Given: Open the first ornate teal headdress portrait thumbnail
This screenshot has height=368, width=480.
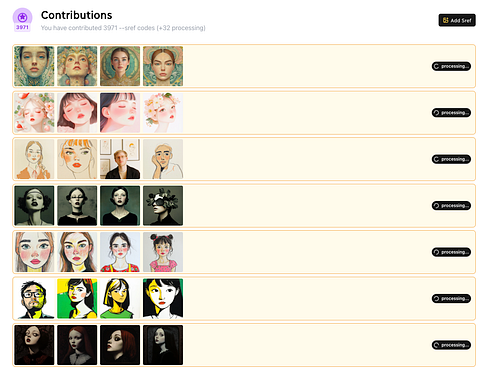Looking at the screenshot, I should coord(34,66).
